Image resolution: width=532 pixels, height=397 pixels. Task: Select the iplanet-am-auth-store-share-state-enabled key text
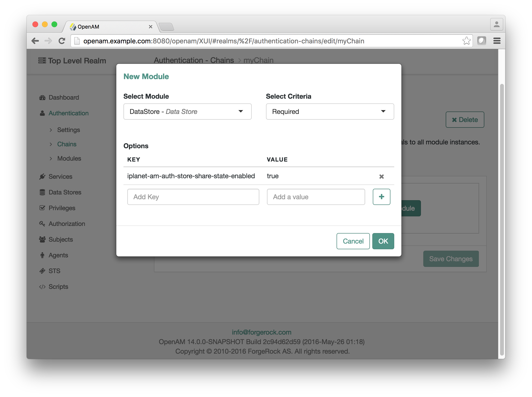pos(191,176)
